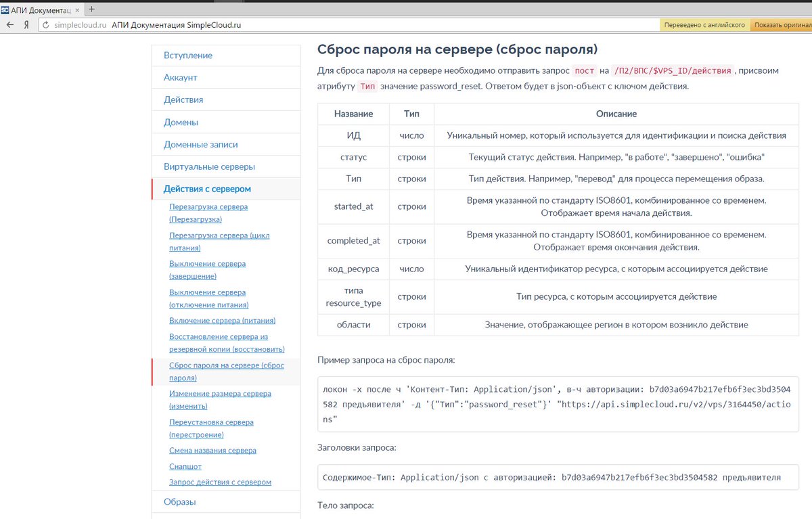The image size is (812, 519).
Task: Go to 'Запрос действия с сервером' link
Action: click(x=220, y=482)
